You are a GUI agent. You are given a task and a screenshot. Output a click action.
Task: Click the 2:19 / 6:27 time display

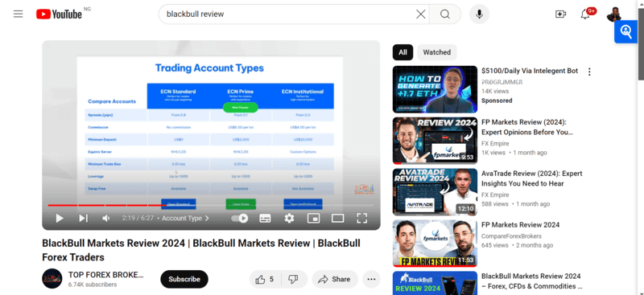point(138,219)
